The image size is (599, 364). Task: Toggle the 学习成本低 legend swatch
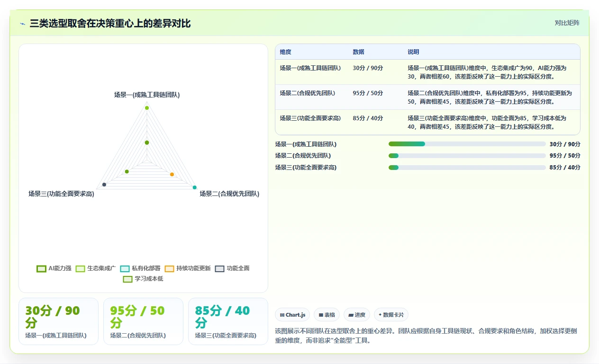pyautogui.click(x=127, y=279)
